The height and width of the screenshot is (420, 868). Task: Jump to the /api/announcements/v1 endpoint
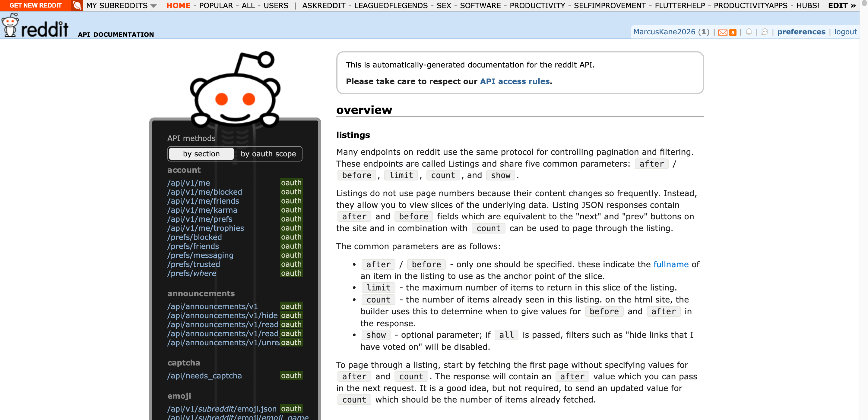point(213,307)
